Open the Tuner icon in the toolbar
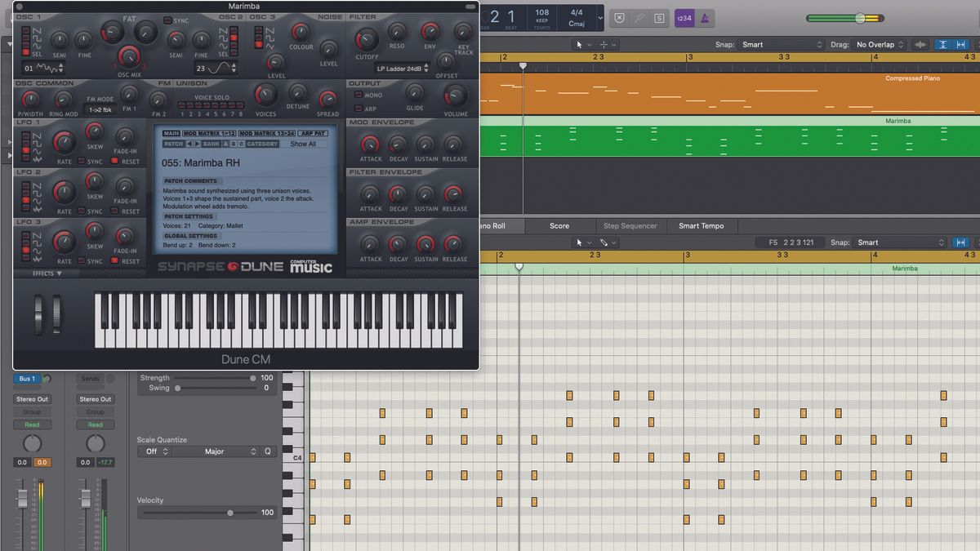 (x=640, y=17)
